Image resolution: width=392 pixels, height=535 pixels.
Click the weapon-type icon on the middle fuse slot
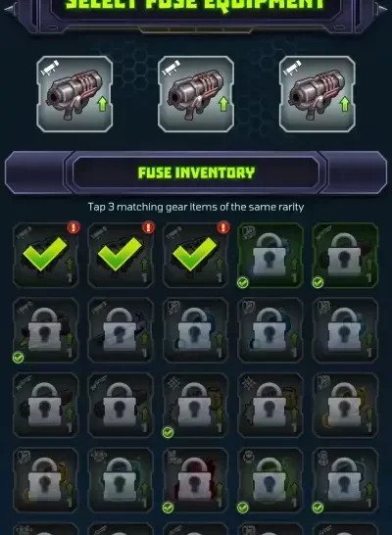(x=171, y=68)
